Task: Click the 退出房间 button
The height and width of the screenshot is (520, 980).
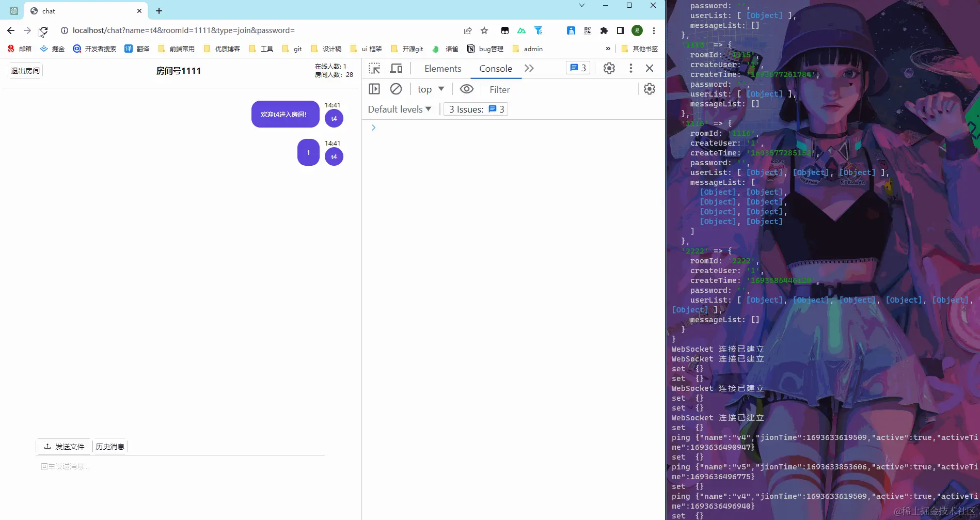Action: tap(25, 71)
